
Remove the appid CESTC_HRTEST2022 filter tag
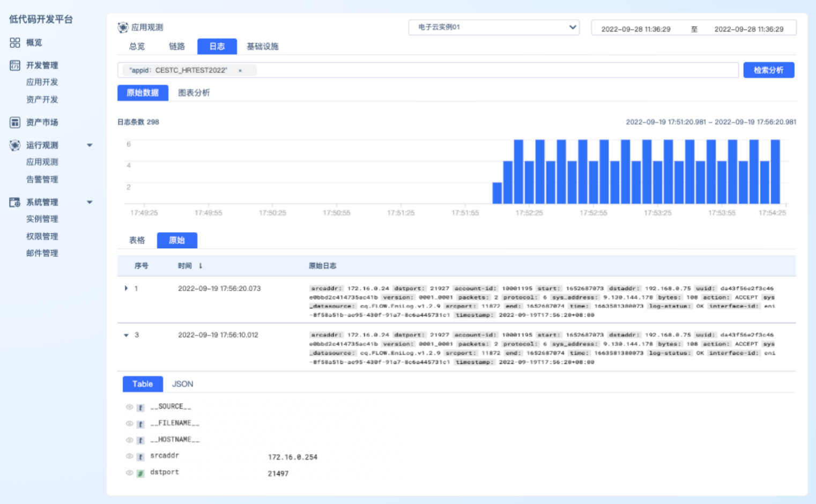240,70
